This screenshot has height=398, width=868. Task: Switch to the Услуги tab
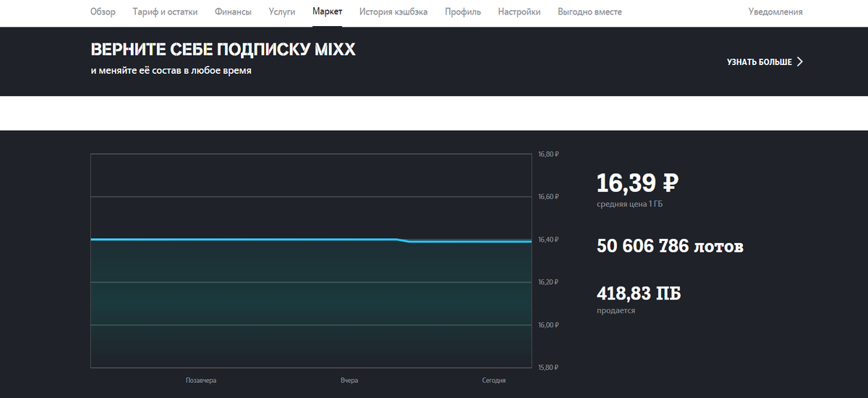(x=282, y=12)
